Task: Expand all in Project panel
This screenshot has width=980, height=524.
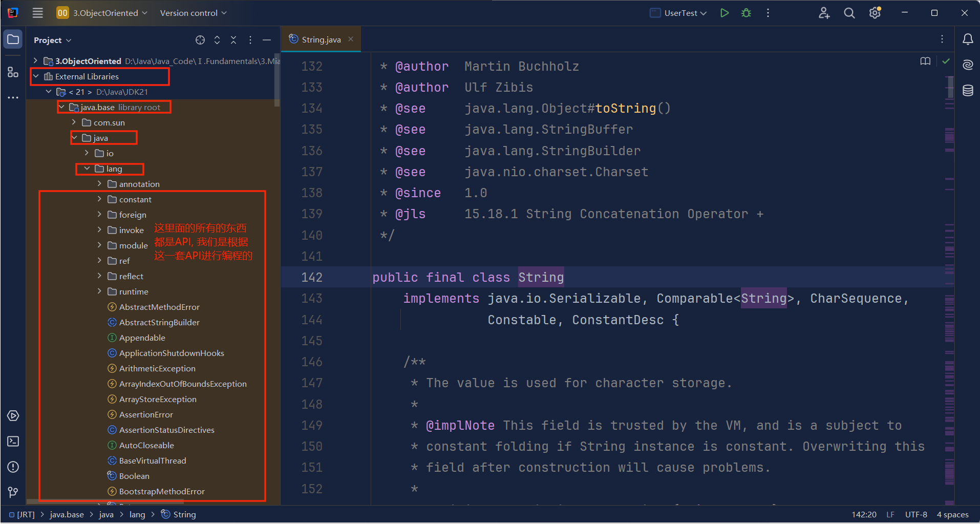Action: [217, 40]
